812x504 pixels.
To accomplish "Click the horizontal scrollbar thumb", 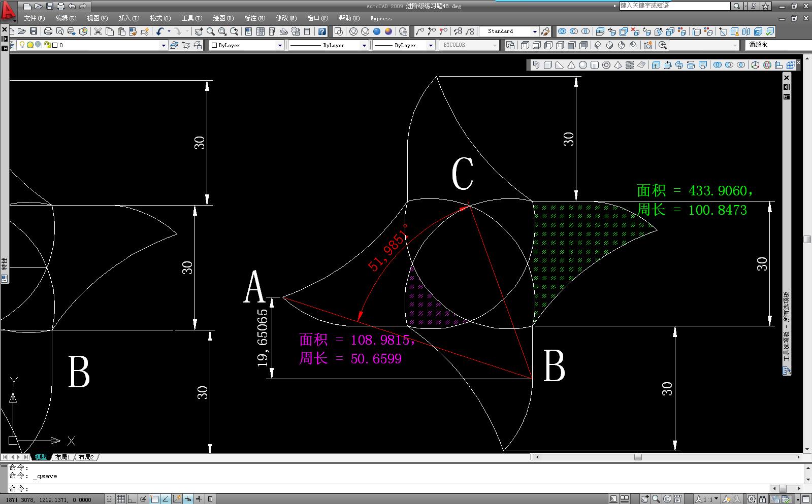I will (x=638, y=457).
